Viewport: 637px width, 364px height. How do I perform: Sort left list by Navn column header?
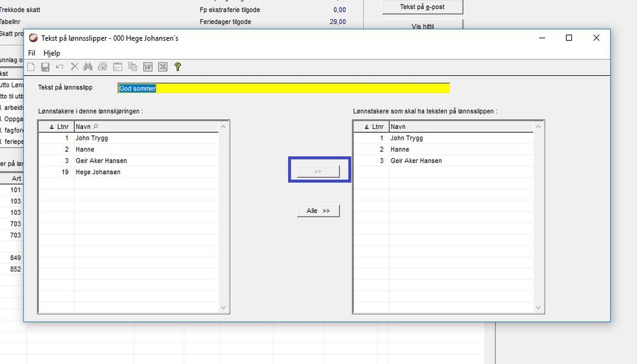pos(146,127)
